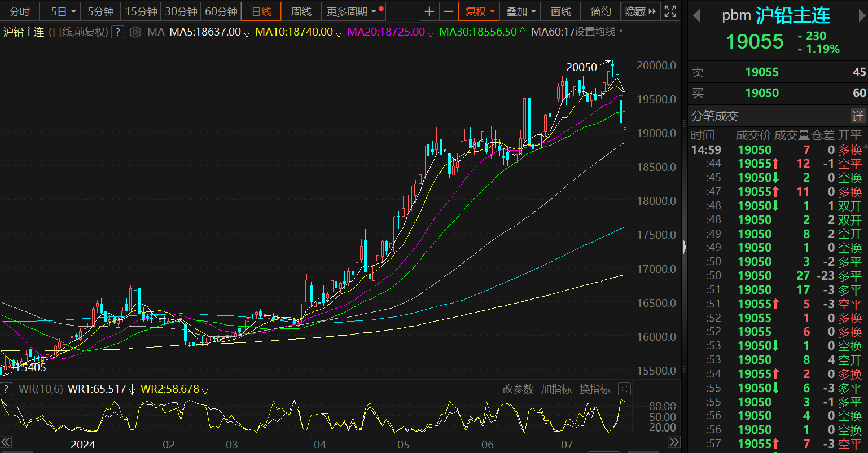Enter fullscreen with expand icon
Screen dimensions: 868x453
[669, 11]
